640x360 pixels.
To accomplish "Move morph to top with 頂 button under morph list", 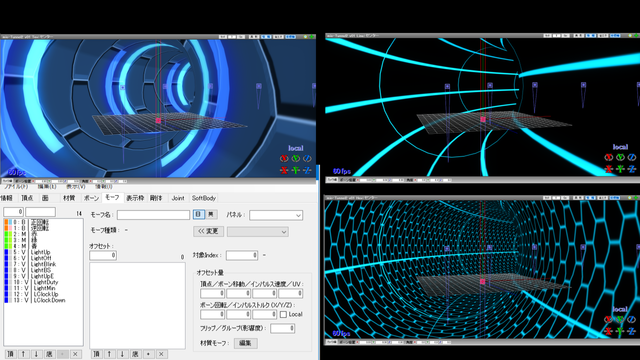I will coord(11,354).
